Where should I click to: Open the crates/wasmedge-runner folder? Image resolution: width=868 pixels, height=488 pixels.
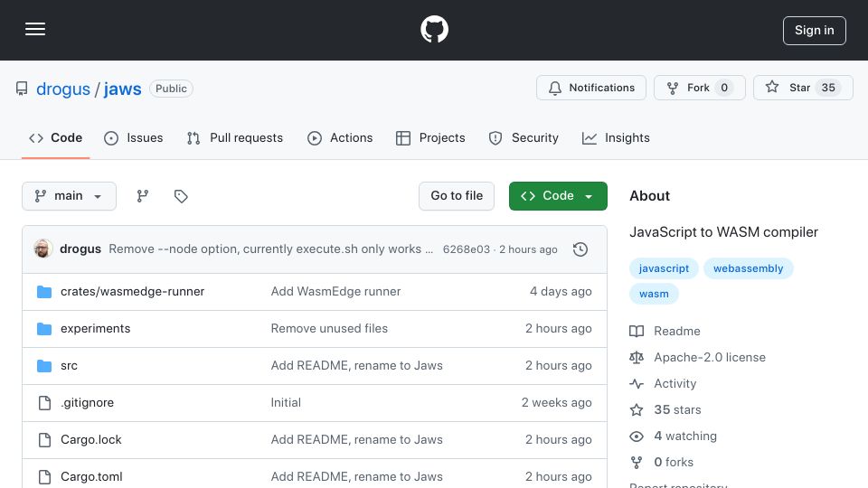coord(132,292)
